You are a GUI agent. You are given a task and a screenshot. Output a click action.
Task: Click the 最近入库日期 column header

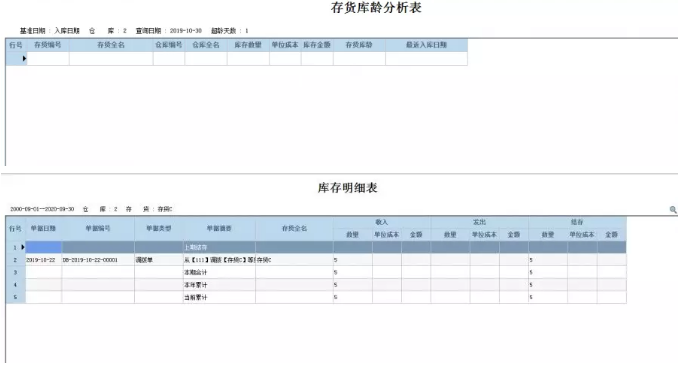coord(426,45)
